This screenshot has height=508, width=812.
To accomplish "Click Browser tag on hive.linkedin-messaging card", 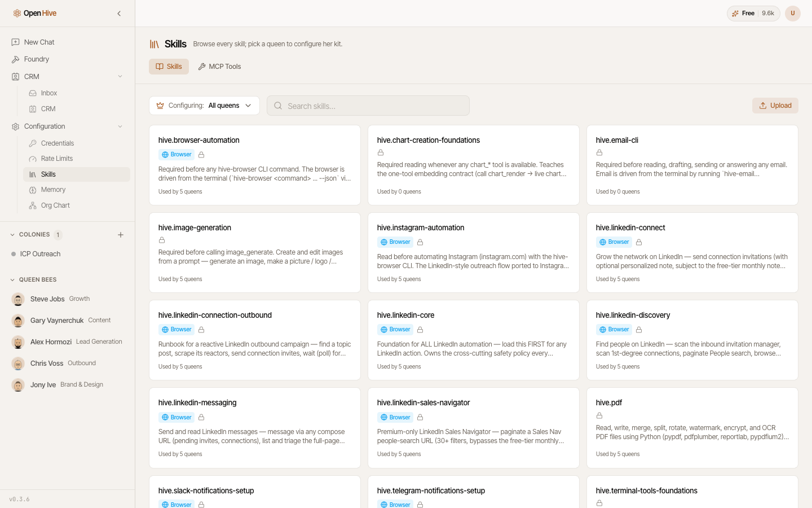I will (176, 418).
